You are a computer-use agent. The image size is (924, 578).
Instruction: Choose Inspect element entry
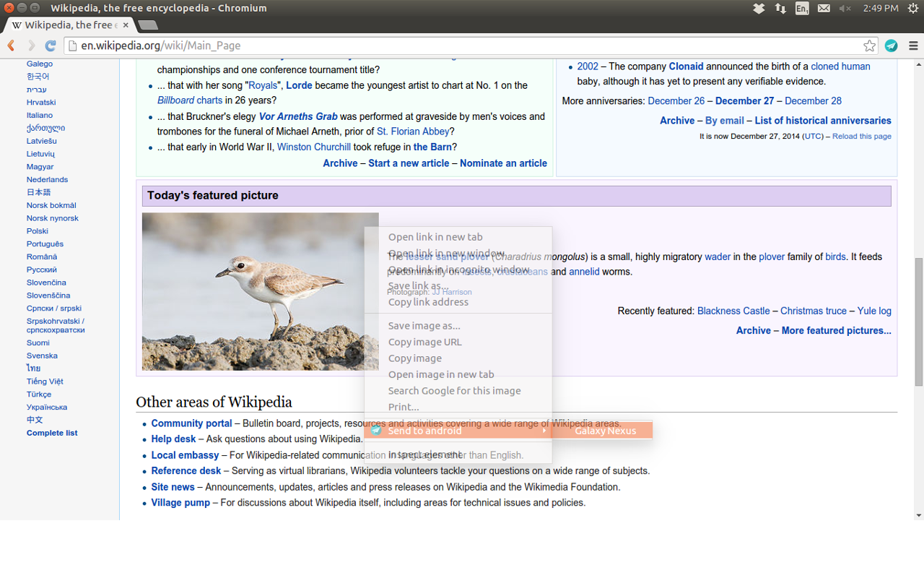coord(424,454)
